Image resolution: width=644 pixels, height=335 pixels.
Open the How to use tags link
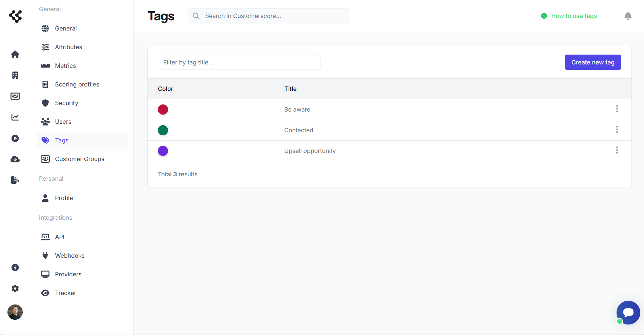pyautogui.click(x=574, y=16)
